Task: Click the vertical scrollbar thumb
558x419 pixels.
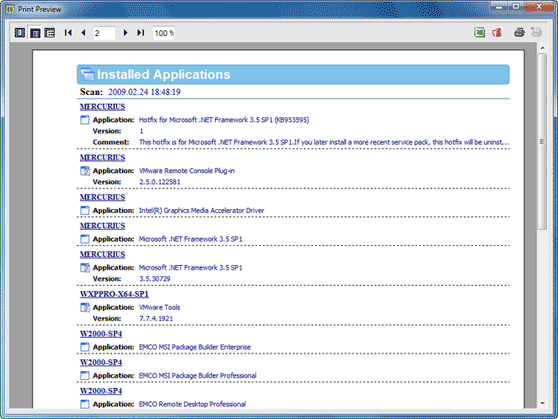Action: (x=542, y=142)
